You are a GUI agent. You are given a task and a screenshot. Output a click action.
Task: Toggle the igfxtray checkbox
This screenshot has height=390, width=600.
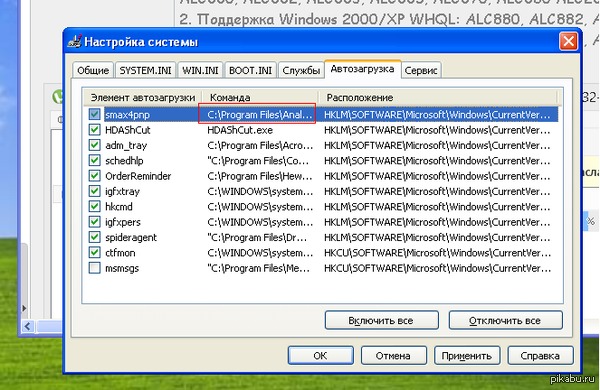tap(94, 191)
